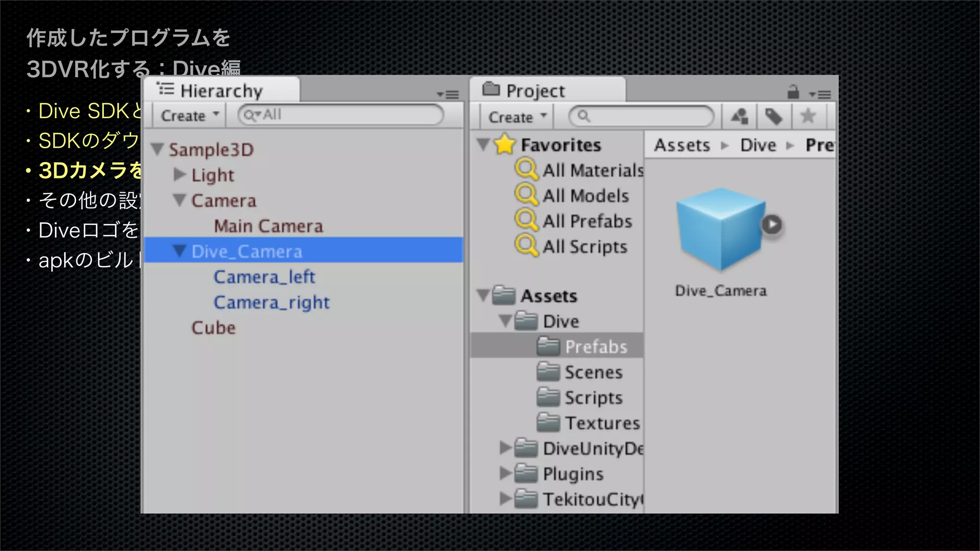
Task: Open the Project panel options menu
Action: [820, 94]
